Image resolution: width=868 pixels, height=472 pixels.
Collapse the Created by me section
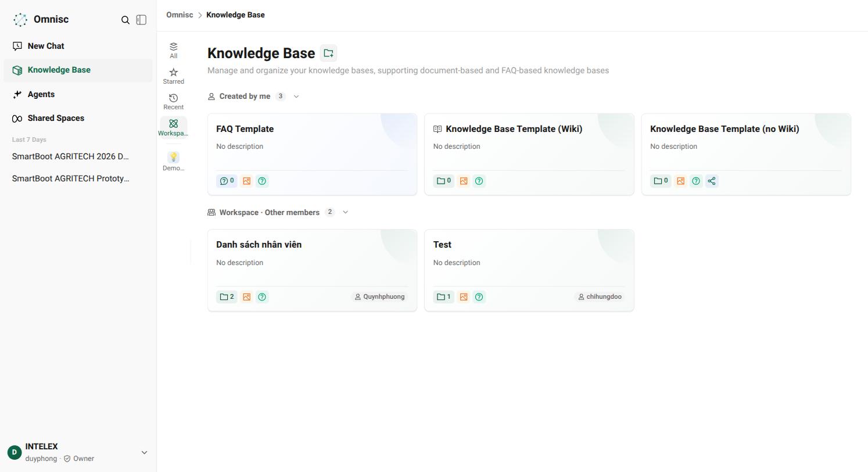pyautogui.click(x=296, y=96)
